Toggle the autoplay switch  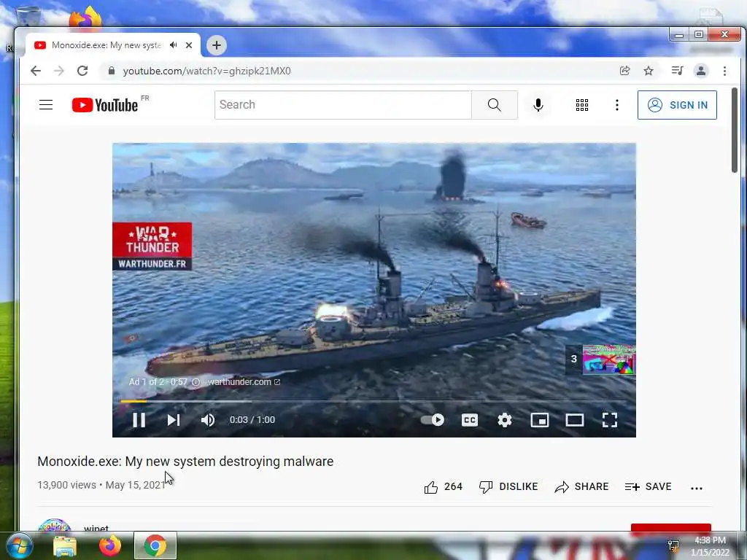click(433, 419)
